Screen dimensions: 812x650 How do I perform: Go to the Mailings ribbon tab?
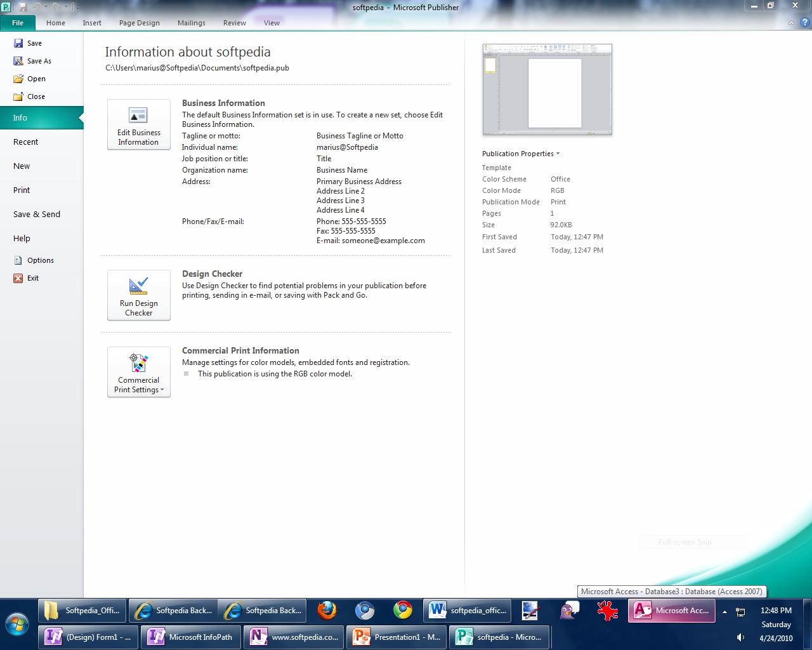[x=192, y=23]
